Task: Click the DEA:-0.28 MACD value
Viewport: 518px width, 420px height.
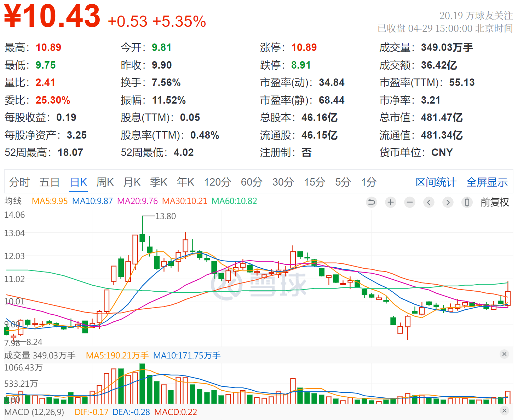Action: click(131, 412)
